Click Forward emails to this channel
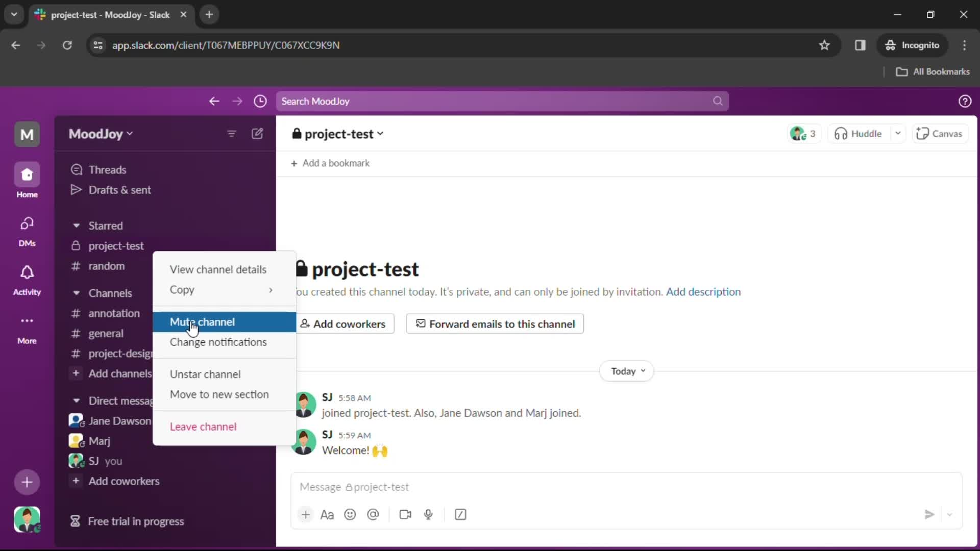Screen dimensions: 980x551 coord(495,323)
